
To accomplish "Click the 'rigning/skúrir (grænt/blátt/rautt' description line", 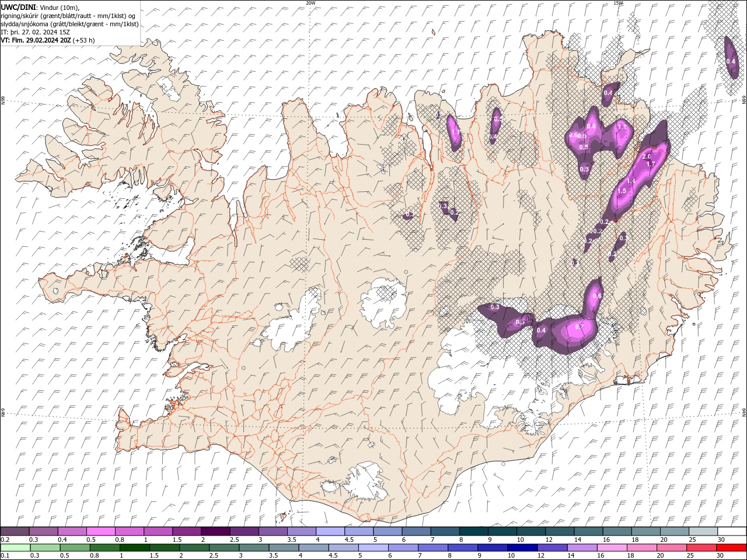I will click(x=46, y=16).
